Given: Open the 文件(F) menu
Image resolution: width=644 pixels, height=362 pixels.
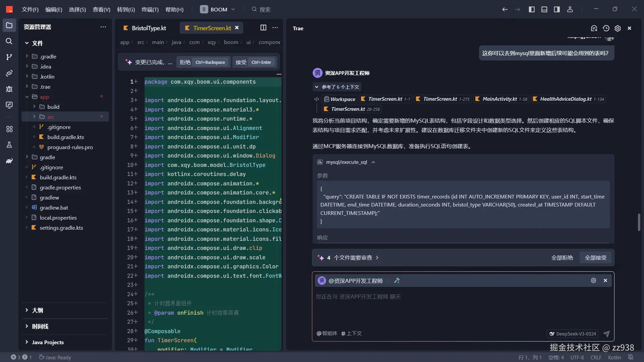Looking at the screenshot, I should tap(30, 9).
